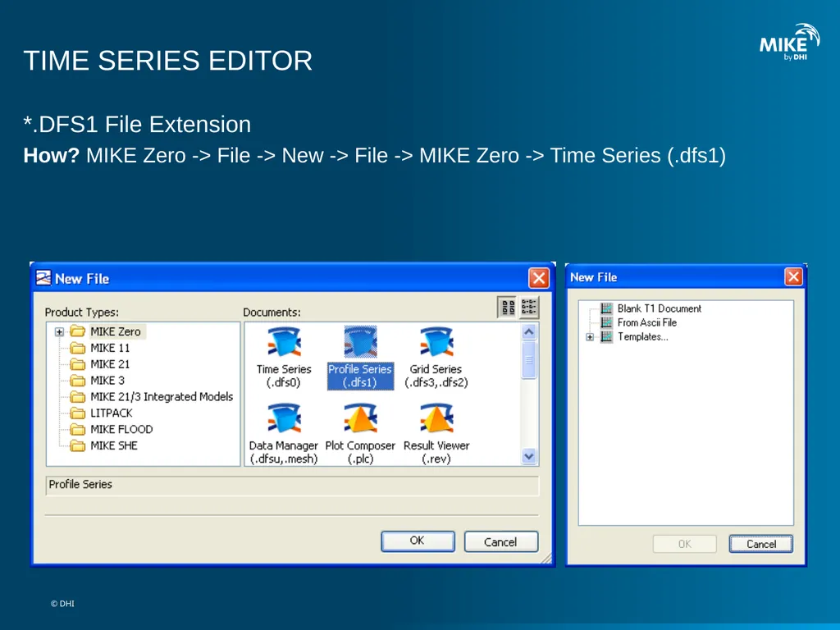Click OK in the large New File dialog
The width and height of the screenshot is (840, 630).
click(x=418, y=541)
